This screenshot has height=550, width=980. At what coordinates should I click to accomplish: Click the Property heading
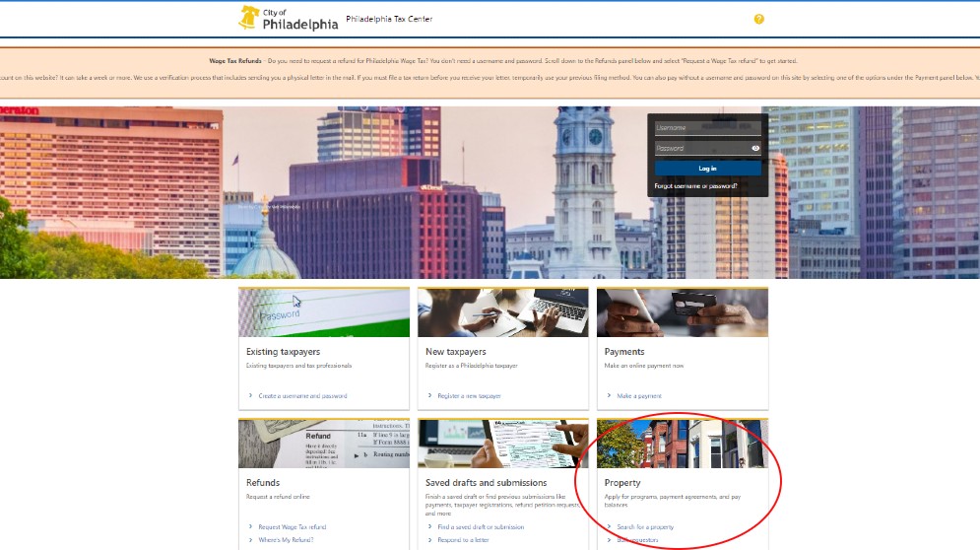click(x=621, y=482)
